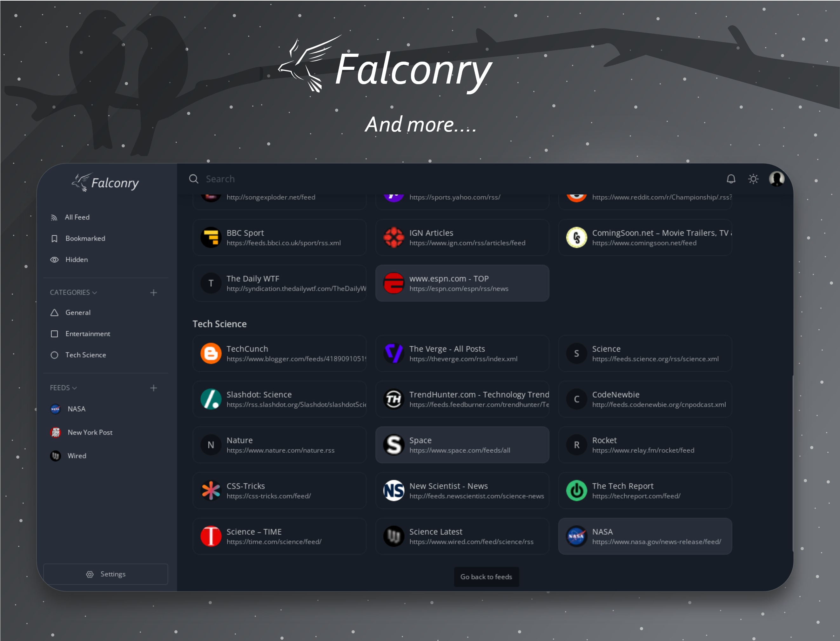The width and height of the screenshot is (840, 641).
Task: Collapse the FEEDS section
Action: tap(63, 388)
